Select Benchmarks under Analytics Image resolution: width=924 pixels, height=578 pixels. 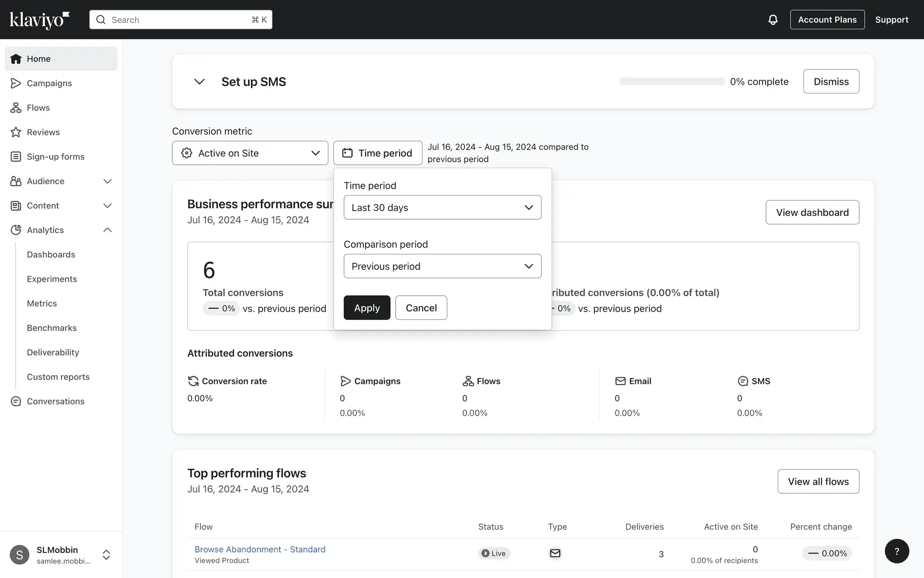pos(51,328)
